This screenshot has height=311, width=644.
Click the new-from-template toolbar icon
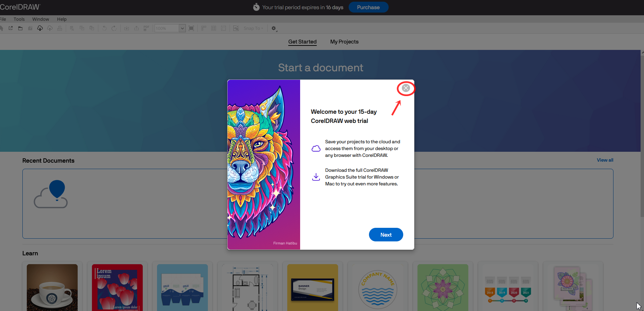(x=11, y=28)
